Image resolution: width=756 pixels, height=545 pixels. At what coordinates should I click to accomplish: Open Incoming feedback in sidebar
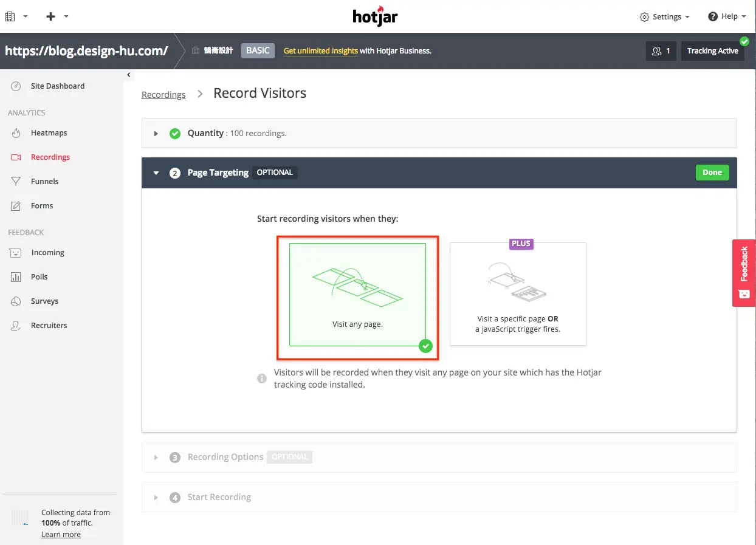[47, 253]
